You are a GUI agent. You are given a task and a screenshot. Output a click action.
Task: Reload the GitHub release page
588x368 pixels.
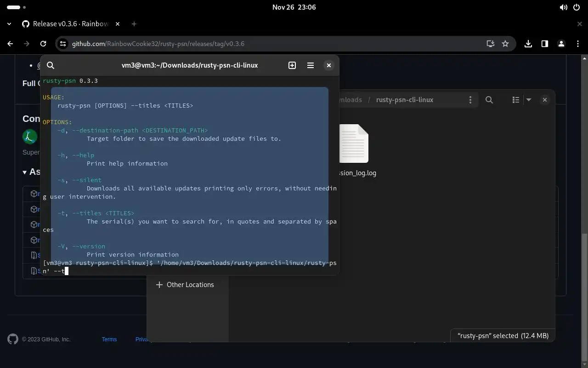pyautogui.click(x=43, y=44)
